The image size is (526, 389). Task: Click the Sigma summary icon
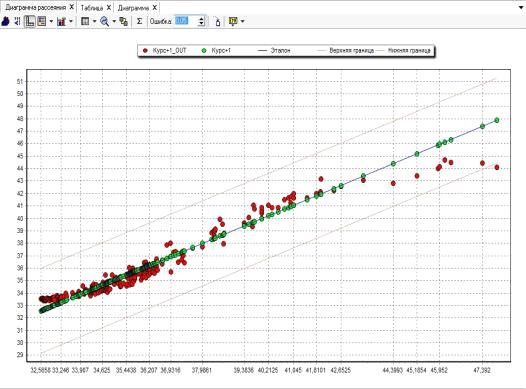click(x=140, y=21)
